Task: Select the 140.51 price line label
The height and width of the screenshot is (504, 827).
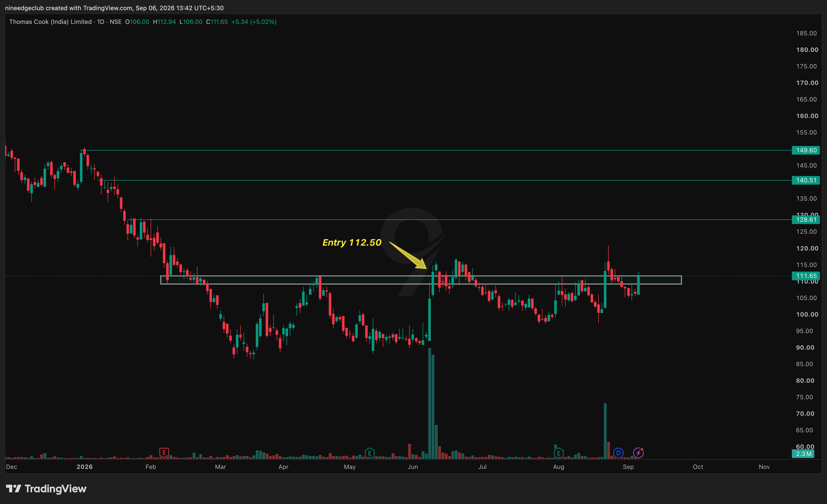Action: coord(806,180)
